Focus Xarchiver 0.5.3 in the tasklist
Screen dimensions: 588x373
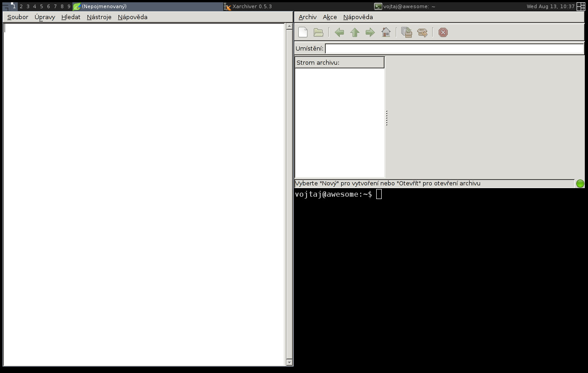coord(298,6)
